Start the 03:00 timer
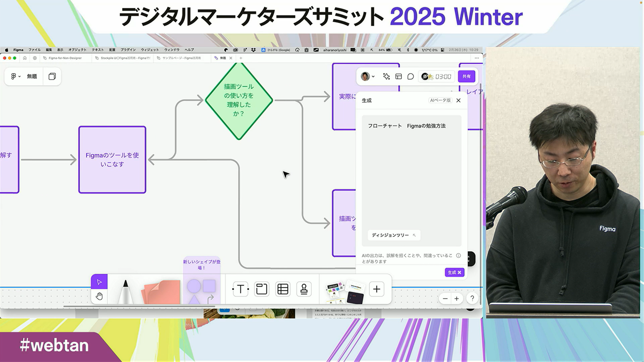Screen dimensions: 644x362 pos(443,77)
